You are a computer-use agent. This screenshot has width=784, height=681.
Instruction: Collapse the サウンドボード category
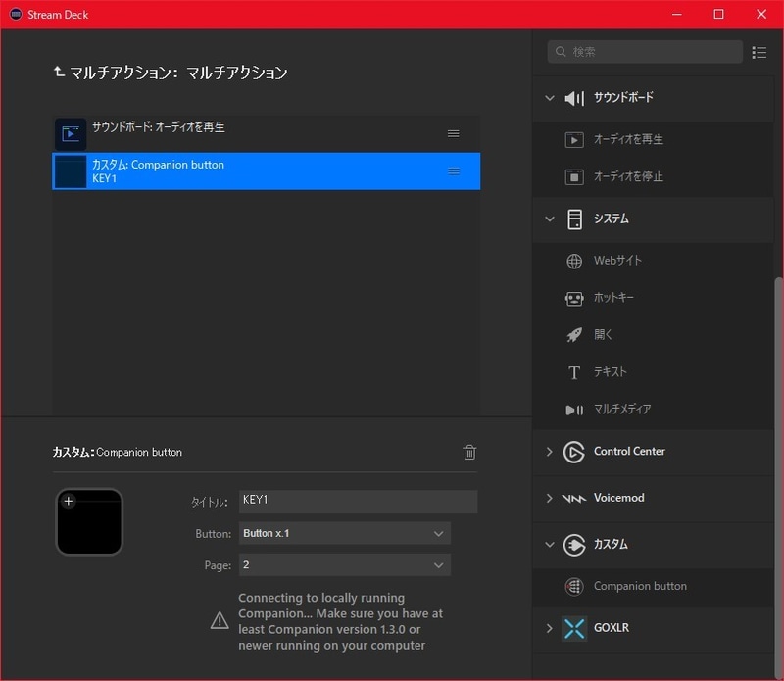(549, 97)
